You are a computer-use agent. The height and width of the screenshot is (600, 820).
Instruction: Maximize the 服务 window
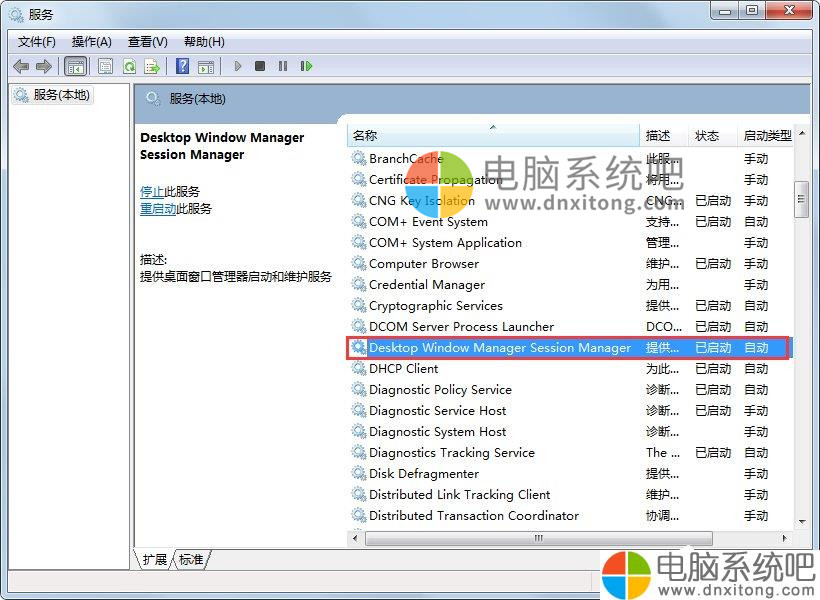point(752,10)
